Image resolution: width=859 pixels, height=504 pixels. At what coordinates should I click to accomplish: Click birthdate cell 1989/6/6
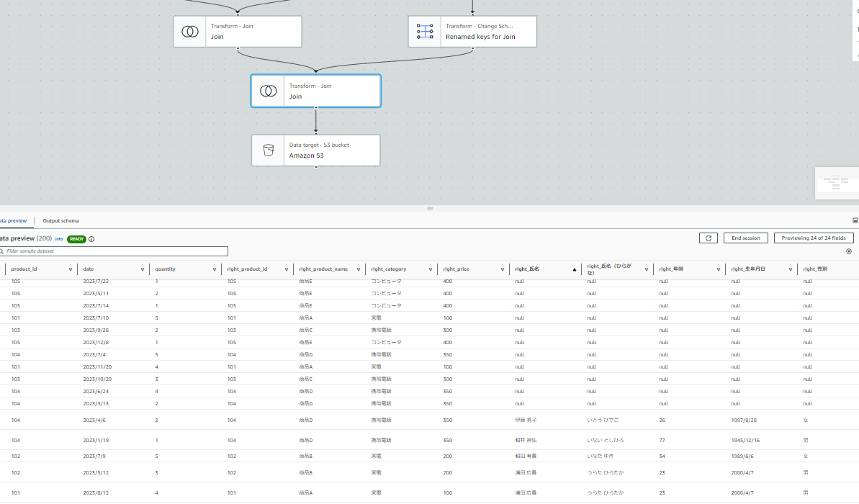click(x=742, y=456)
